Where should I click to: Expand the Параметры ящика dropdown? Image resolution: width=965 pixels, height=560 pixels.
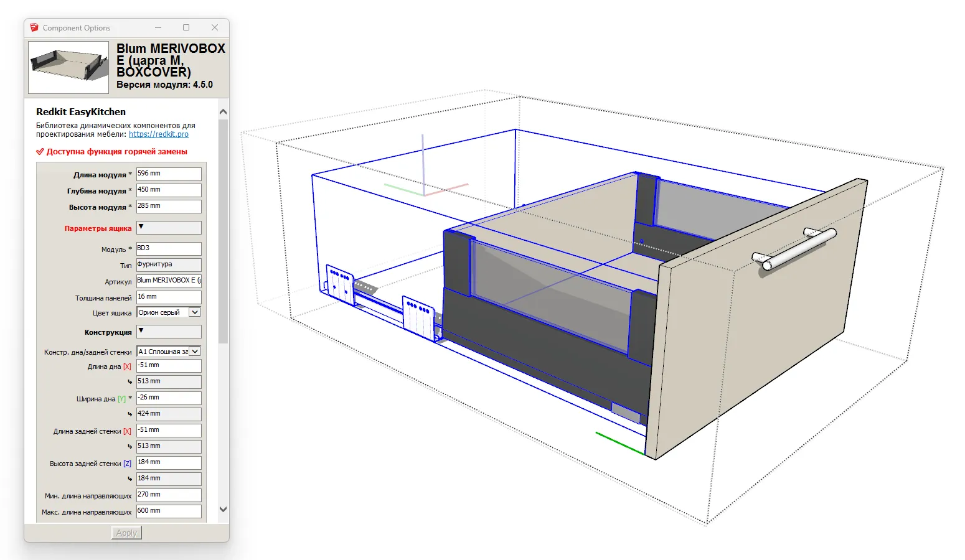pyautogui.click(x=169, y=228)
